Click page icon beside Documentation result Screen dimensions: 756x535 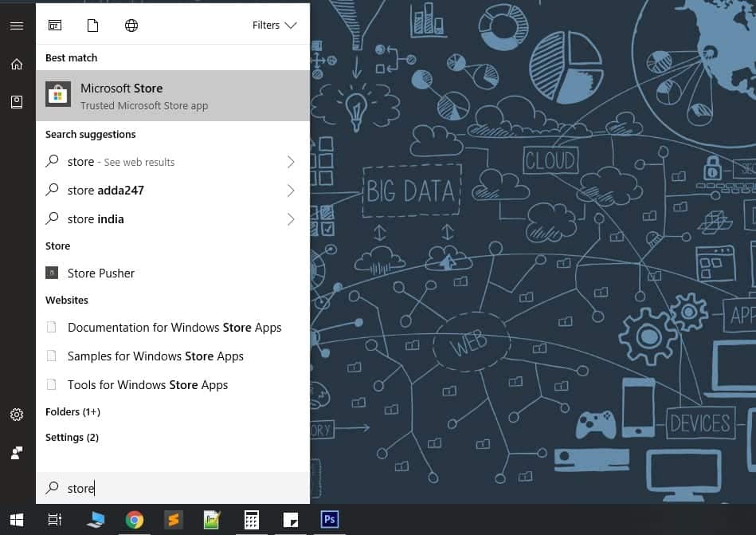pos(51,327)
